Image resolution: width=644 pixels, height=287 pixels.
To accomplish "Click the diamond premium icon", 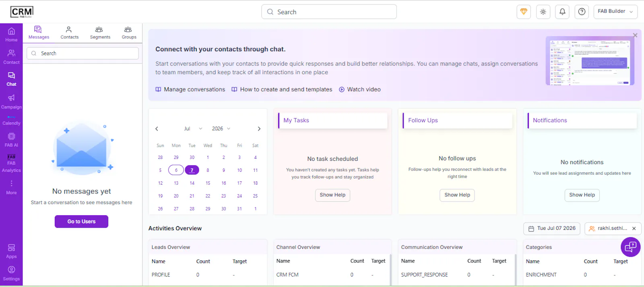I will click(x=524, y=12).
